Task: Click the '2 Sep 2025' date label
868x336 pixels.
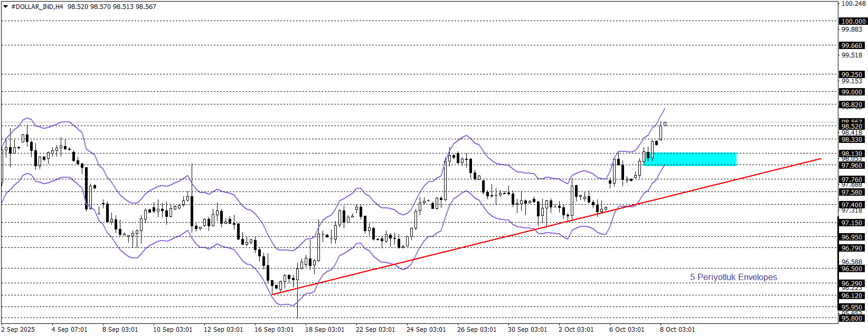Action: [x=18, y=330]
